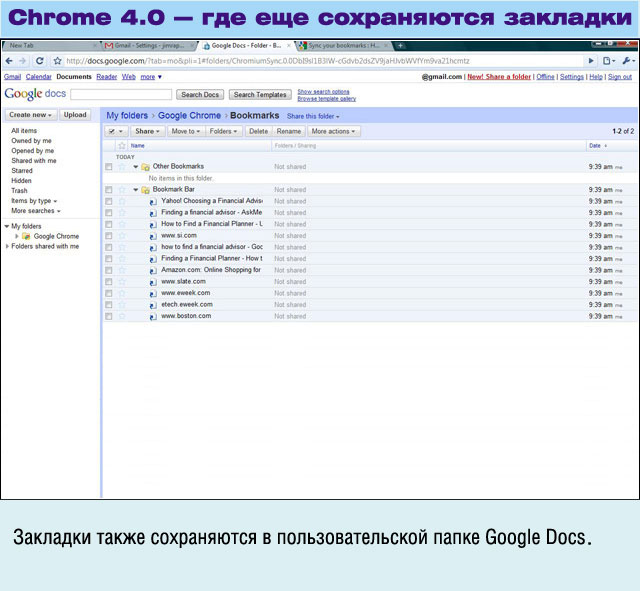Sort by the Date column header
Viewport: 640px width, 591px height.
[595, 146]
